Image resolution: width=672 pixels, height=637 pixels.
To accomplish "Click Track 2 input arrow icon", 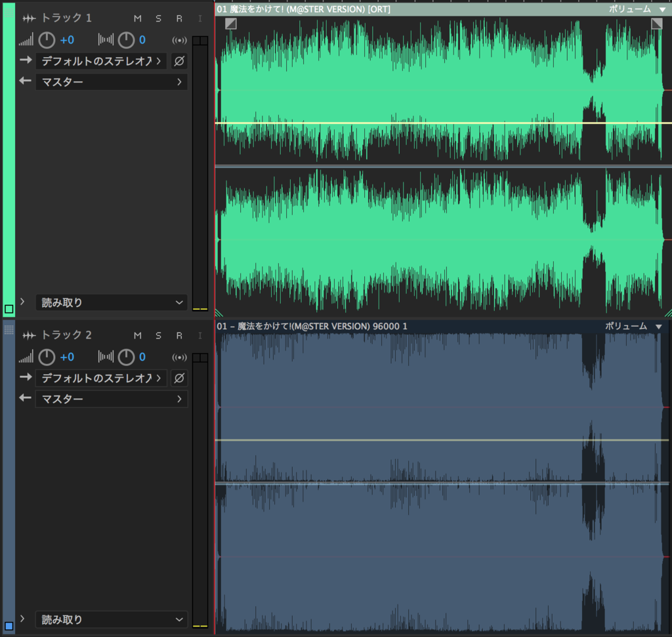I will 26,377.
